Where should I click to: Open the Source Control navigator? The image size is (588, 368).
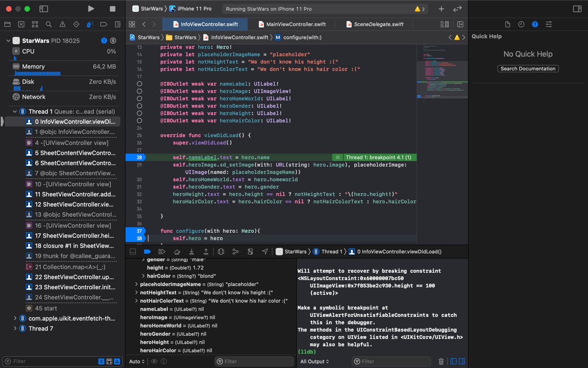pyautogui.click(x=21, y=24)
